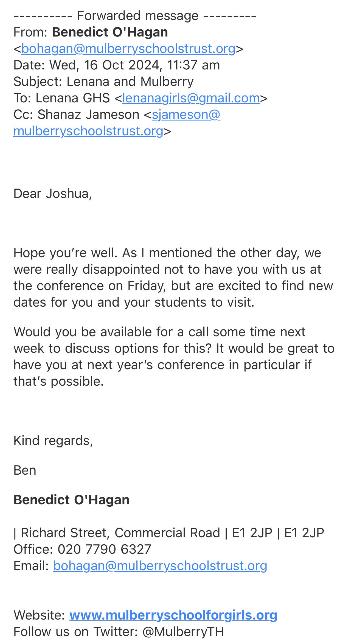Click the bohagan email link in the From header
The width and height of the screenshot is (354, 644).
click(128, 49)
